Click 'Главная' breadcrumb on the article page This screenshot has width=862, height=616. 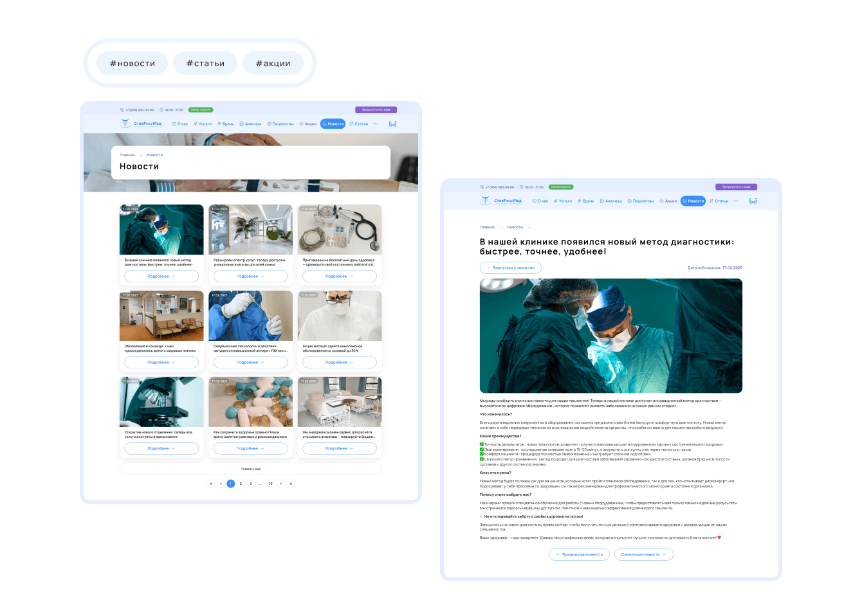tap(488, 227)
